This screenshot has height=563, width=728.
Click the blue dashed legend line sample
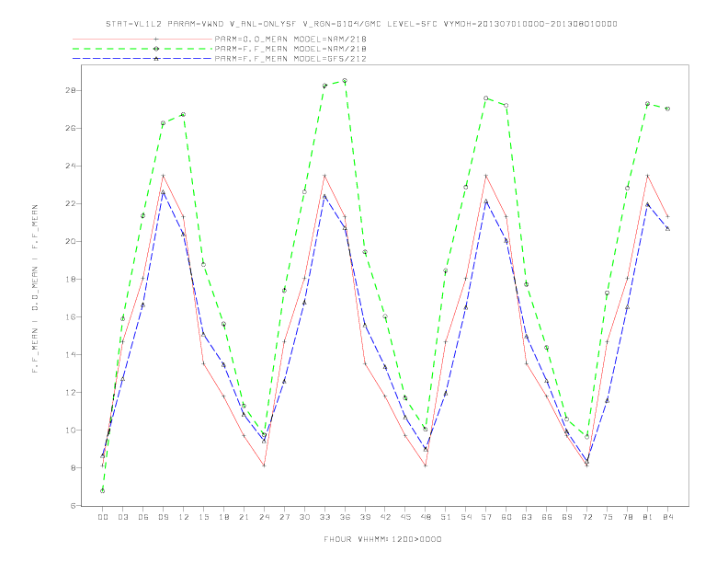(142, 59)
